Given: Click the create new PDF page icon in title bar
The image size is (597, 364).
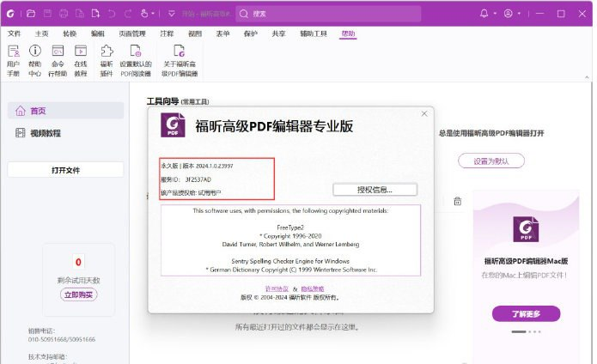Looking at the screenshot, I should click(x=95, y=14).
